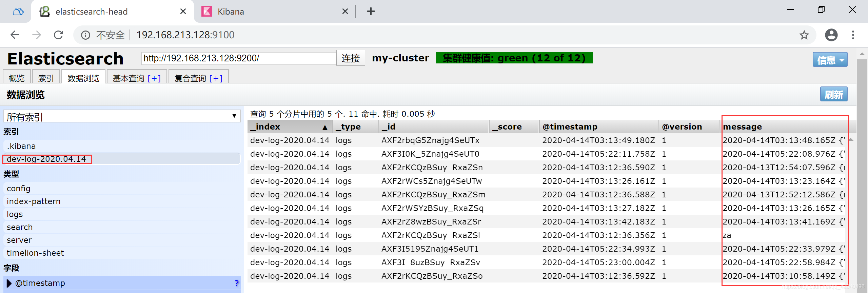Select the dev-log-2020.04.14 index

(122, 159)
